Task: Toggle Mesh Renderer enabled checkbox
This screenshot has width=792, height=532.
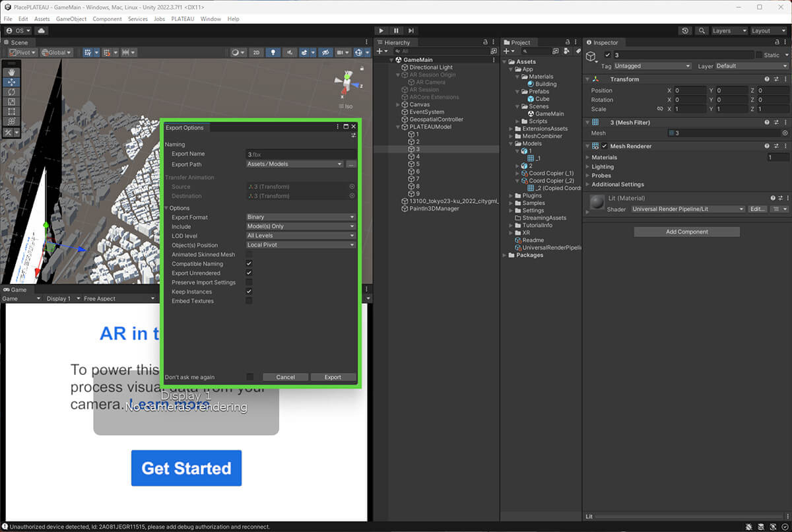Action: click(x=604, y=146)
